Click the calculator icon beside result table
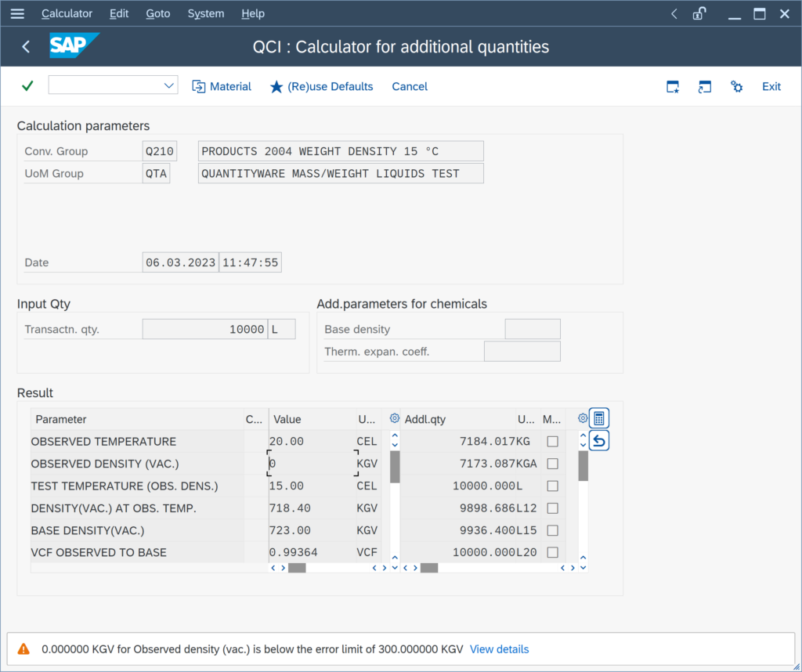 click(x=599, y=418)
